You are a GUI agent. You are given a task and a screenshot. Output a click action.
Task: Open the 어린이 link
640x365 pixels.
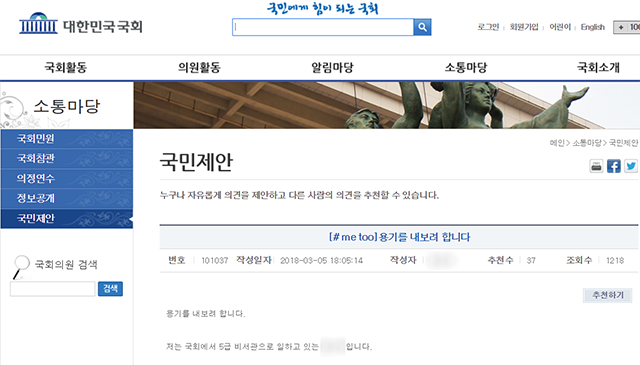[x=560, y=27]
